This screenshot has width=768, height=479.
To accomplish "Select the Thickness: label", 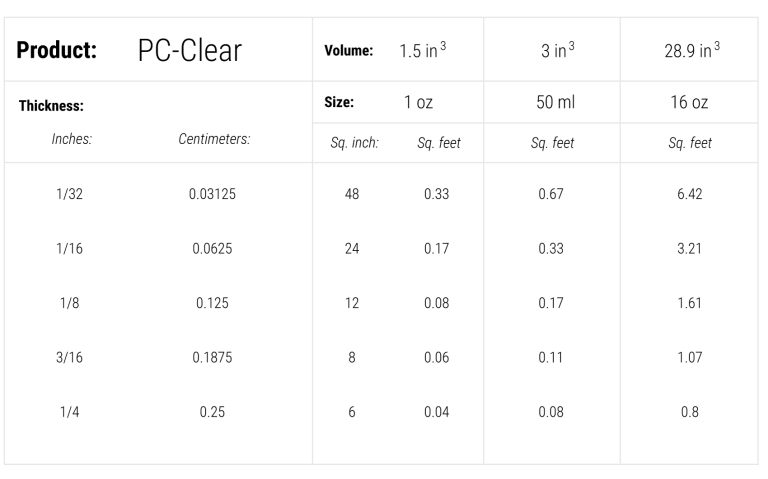I will click(51, 104).
